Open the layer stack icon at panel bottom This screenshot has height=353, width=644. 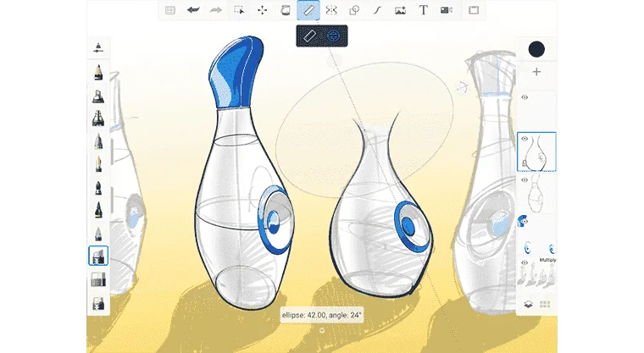point(528,304)
